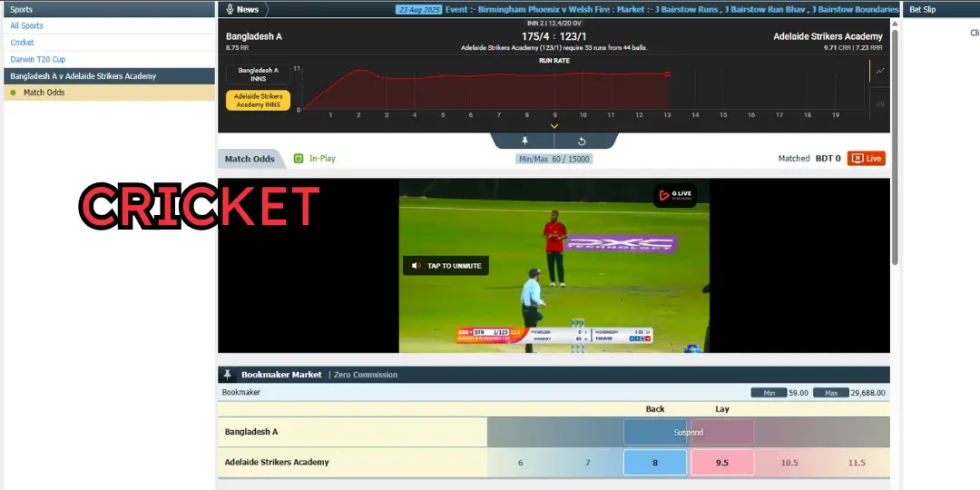Click the Zero Commission label
The height and width of the screenshot is (490, 980).
[x=366, y=375]
